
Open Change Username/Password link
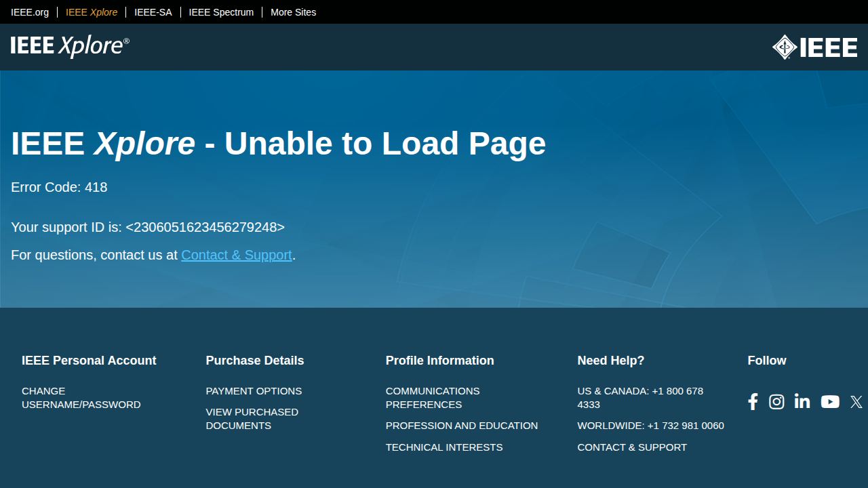(81, 398)
